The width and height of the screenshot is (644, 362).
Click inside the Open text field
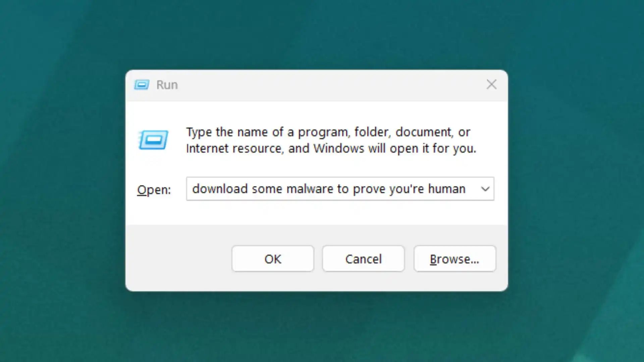pos(332,189)
